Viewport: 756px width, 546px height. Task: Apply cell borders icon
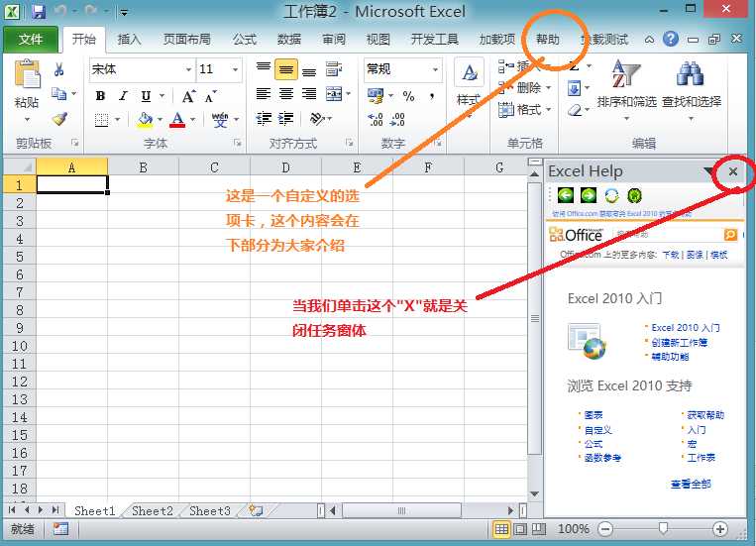click(x=101, y=120)
